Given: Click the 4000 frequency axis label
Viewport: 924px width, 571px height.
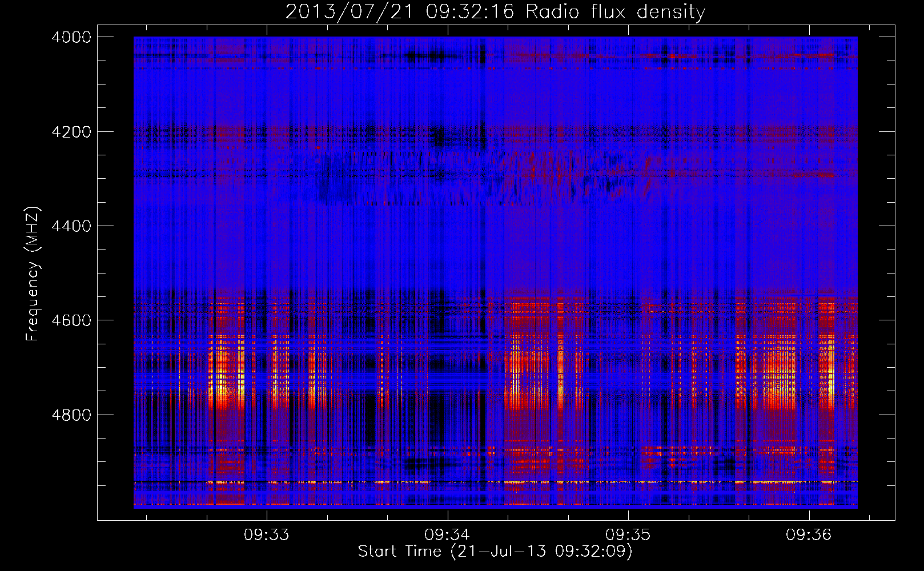Looking at the screenshot, I should [x=71, y=37].
